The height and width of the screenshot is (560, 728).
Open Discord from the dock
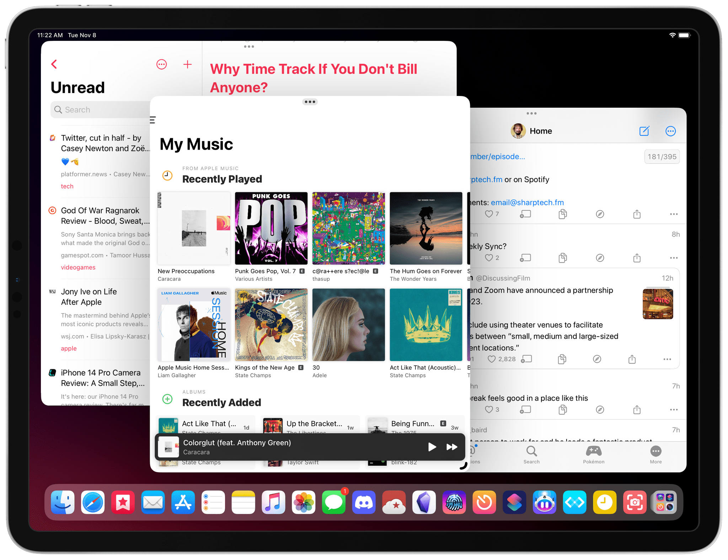[x=364, y=502]
